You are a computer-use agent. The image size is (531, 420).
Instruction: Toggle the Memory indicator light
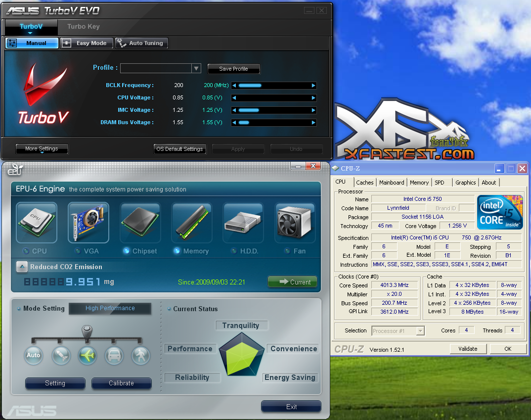point(177,251)
